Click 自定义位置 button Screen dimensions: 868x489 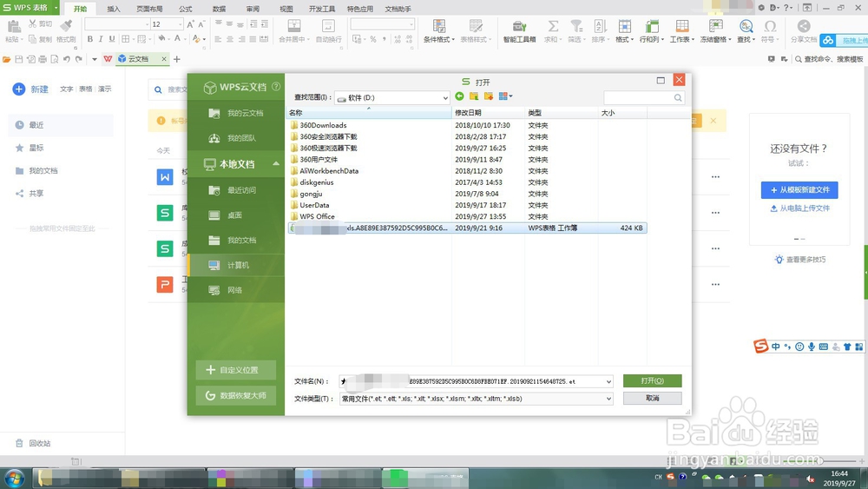click(x=236, y=370)
